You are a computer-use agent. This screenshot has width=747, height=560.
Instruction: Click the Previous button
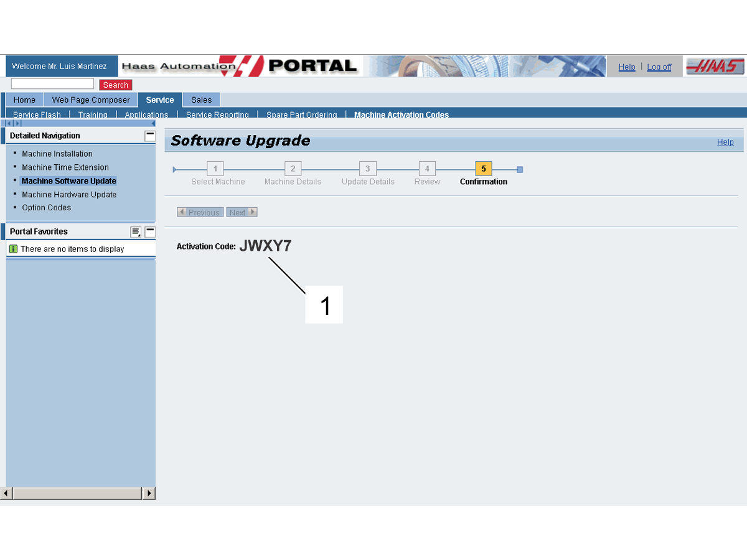[x=200, y=212]
